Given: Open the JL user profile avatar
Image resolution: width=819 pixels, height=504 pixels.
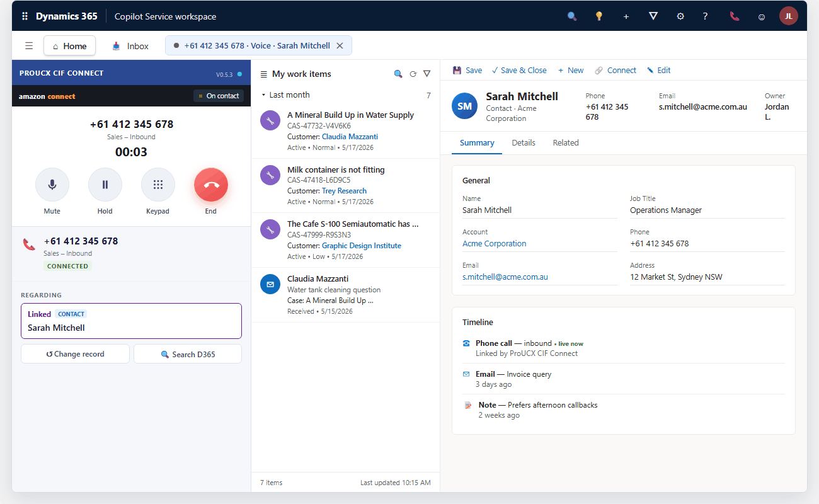Looking at the screenshot, I should (x=789, y=16).
